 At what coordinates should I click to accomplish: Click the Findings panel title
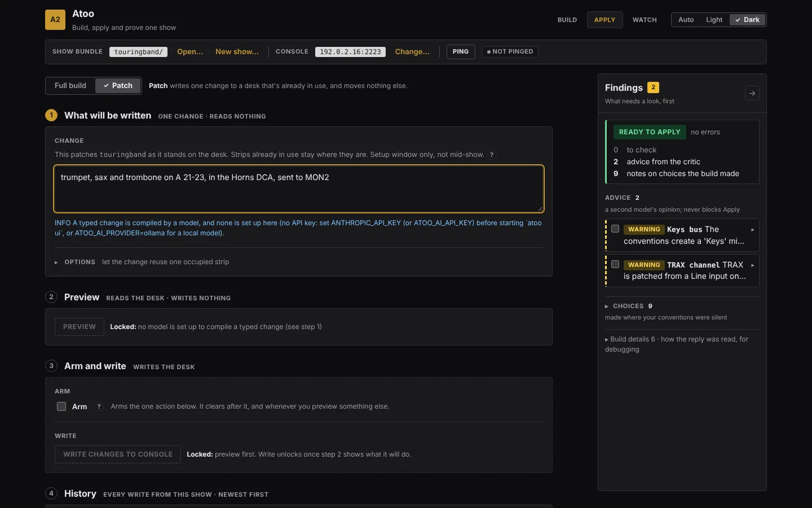click(624, 87)
